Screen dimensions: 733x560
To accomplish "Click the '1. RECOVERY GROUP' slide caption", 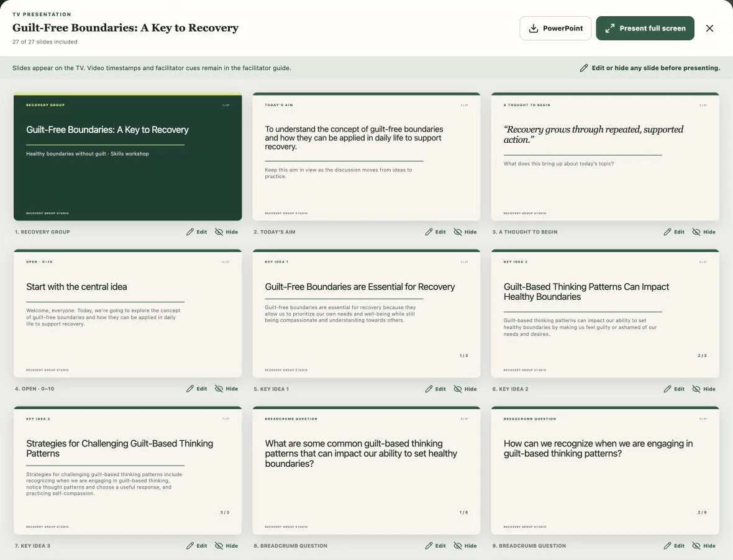I will coord(42,232).
